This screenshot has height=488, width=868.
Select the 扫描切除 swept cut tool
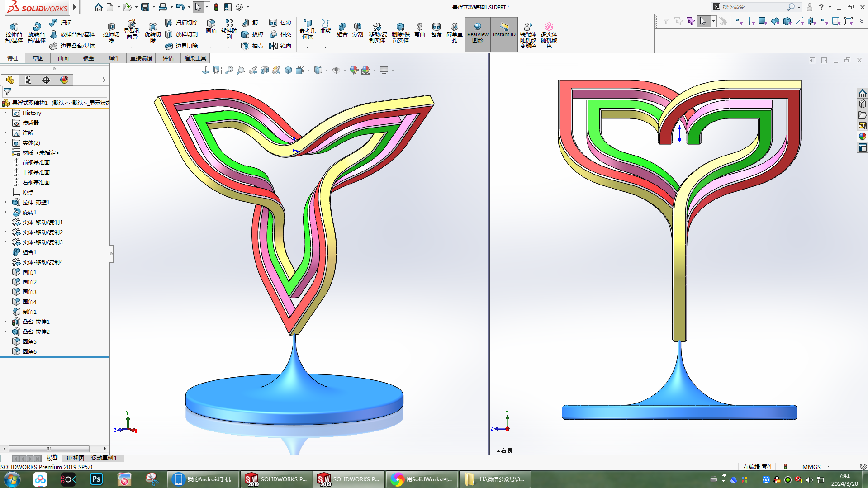coord(181,22)
